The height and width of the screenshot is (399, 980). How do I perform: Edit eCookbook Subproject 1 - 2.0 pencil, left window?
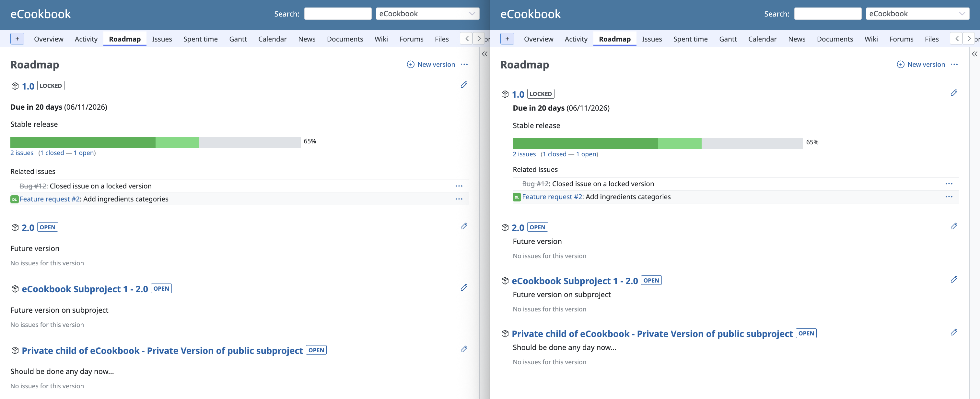(464, 288)
